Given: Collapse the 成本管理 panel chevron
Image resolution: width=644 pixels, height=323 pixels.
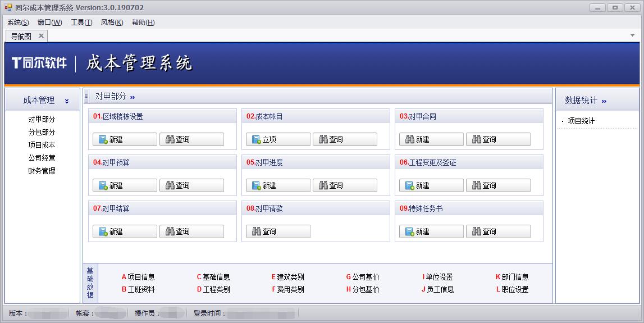Looking at the screenshot, I should tap(67, 101).
